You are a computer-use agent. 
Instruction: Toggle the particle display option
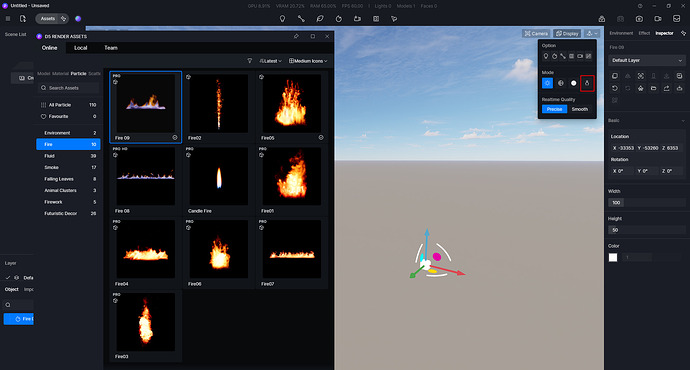[554, 56]
